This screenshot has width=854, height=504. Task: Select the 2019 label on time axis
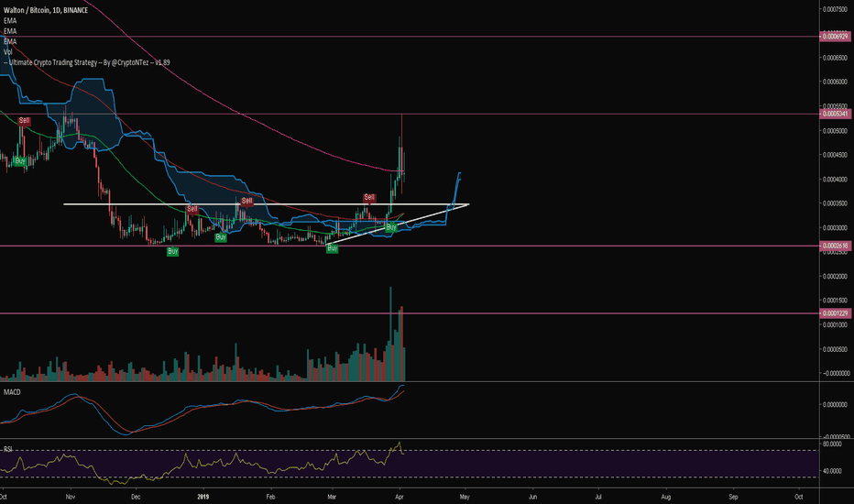[203, 497]
